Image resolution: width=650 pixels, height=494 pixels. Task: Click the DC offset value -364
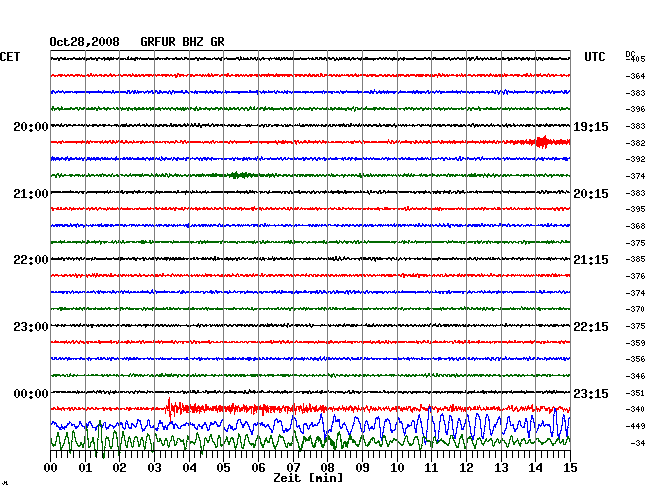635,76
